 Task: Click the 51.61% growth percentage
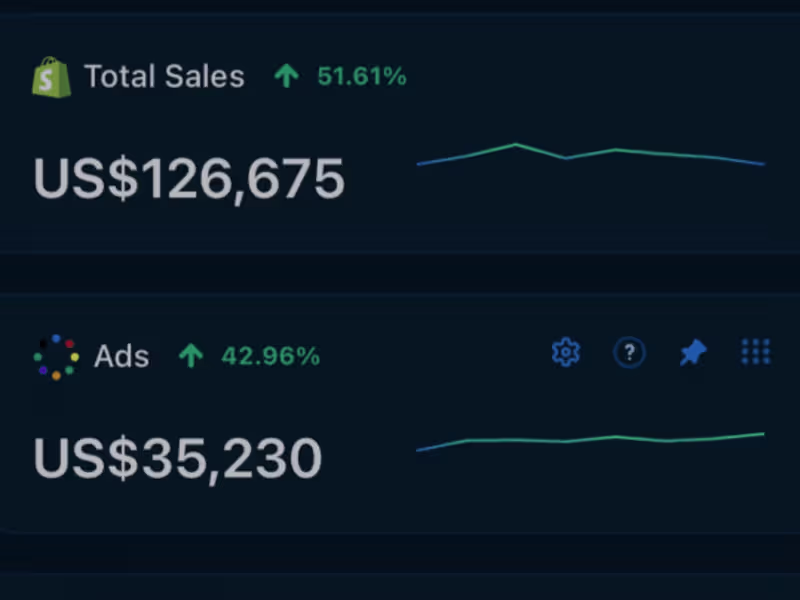361,76
